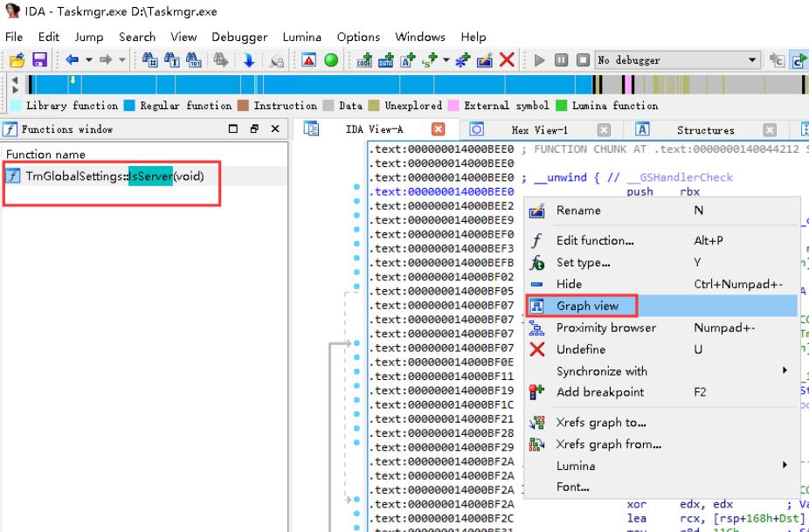
Task: Click the binoculars text search icon
Action: pos(172,60)
